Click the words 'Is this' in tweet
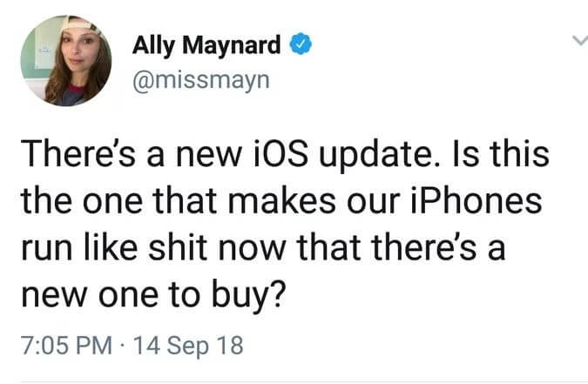Viewport: 588px width, 384px height. pyautogui.click(x=501, y=153)
